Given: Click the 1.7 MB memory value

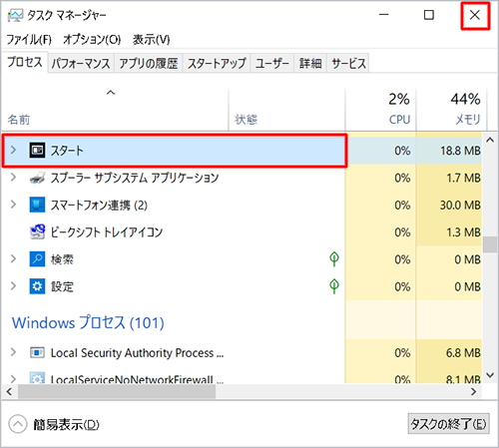Looking at the screenshot, I should click(x=463, y=178).
